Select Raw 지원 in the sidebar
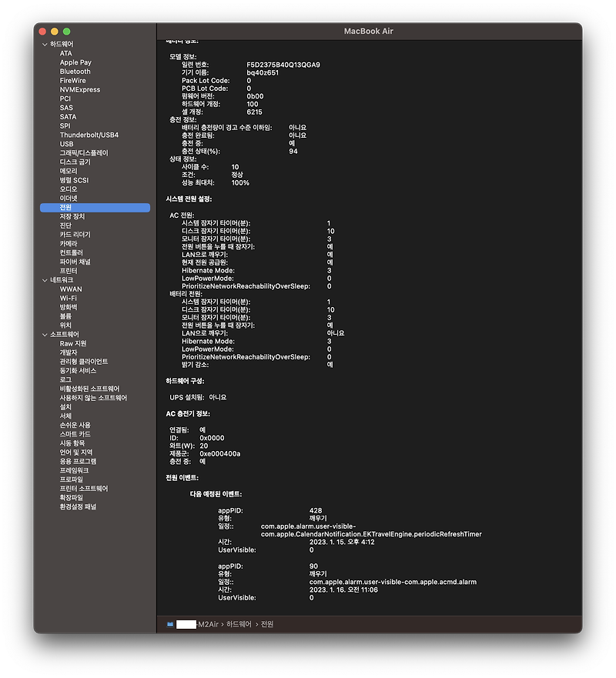Screen dimensions: 616x678 [73, 344]
